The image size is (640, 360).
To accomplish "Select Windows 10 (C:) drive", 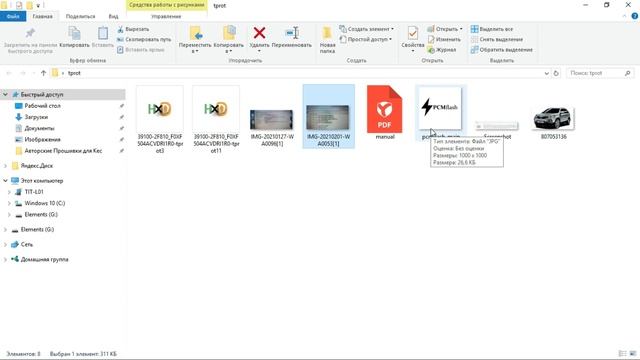I will (44, 203).
